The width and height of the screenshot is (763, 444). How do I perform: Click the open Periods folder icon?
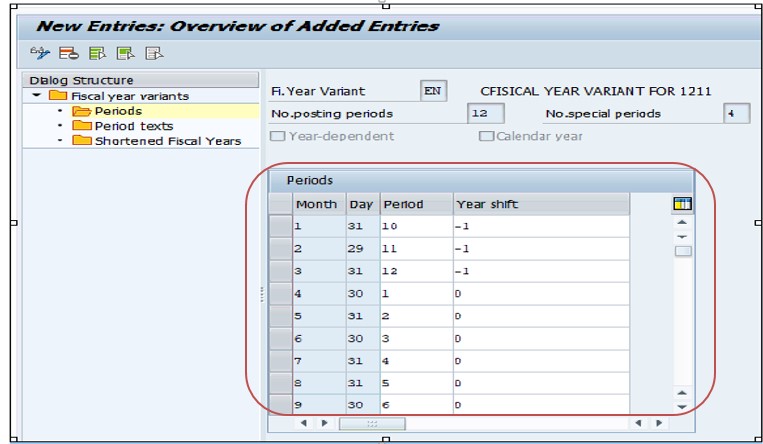[82, 111]
